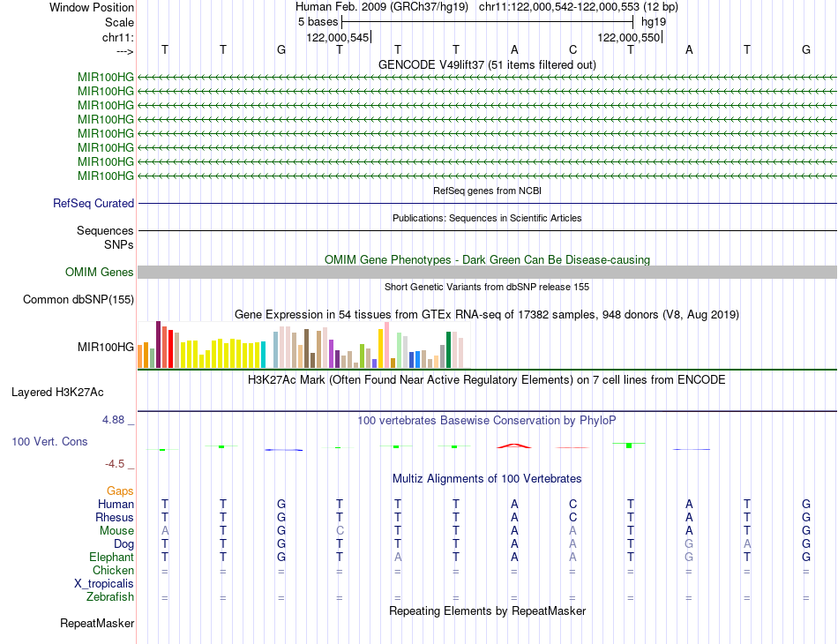
Task: Click the dark green GTEx expression bar
Action: coord(448,349)
